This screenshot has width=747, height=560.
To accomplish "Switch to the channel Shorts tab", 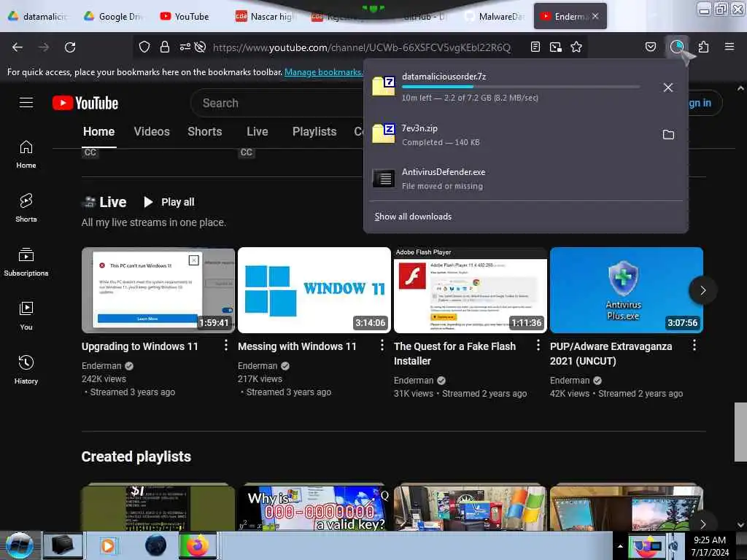I will 205,132.
